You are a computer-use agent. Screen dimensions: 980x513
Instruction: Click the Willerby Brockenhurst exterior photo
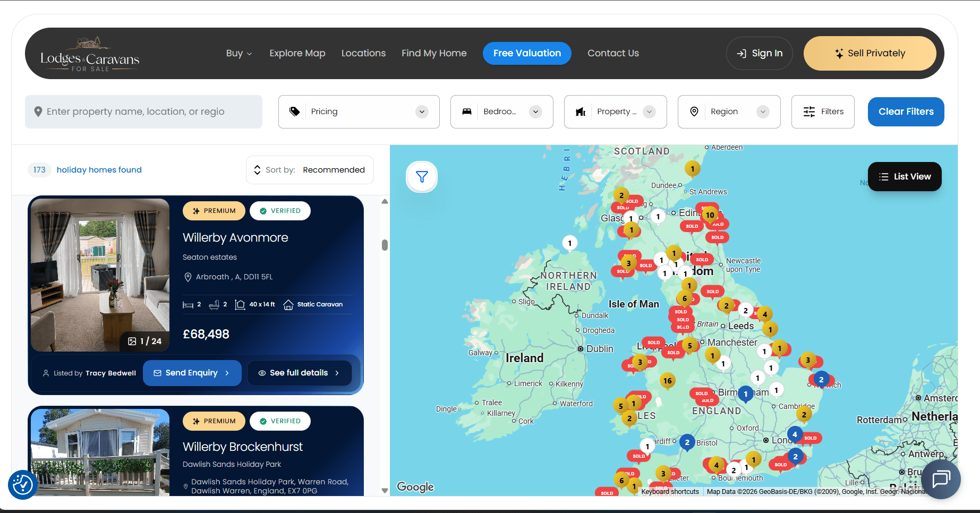click(x=100, y=452)
